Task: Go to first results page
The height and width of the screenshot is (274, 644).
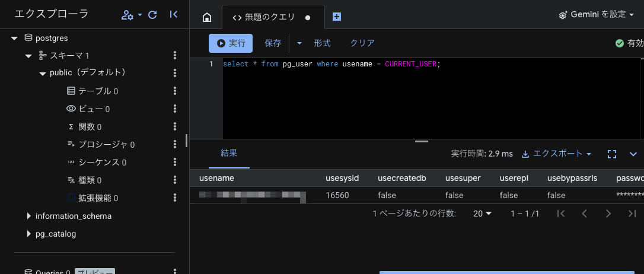Action: [560, 213]
